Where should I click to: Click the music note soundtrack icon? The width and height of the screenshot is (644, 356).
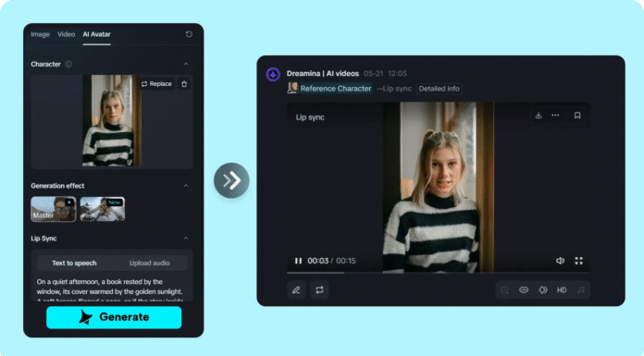click(x=581, y=290)
